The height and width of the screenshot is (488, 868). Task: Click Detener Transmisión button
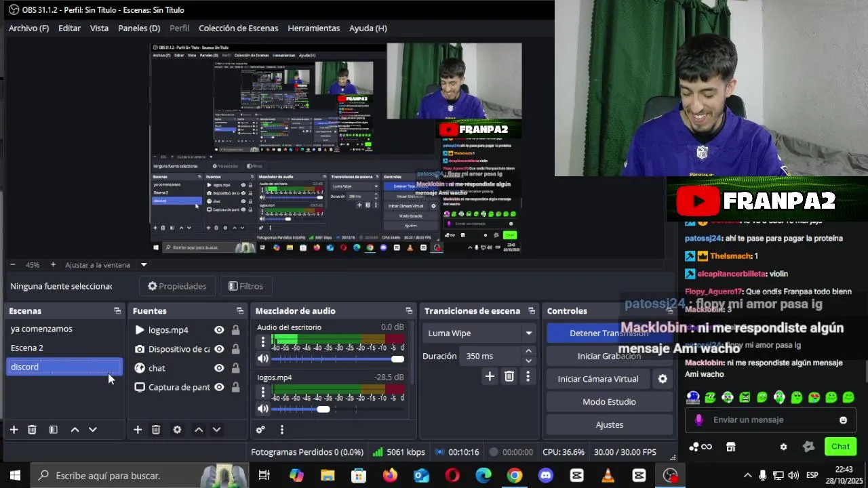609,333
